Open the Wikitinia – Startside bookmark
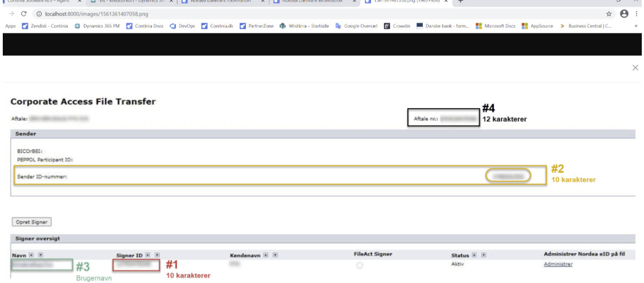 (x=304, y=26)
